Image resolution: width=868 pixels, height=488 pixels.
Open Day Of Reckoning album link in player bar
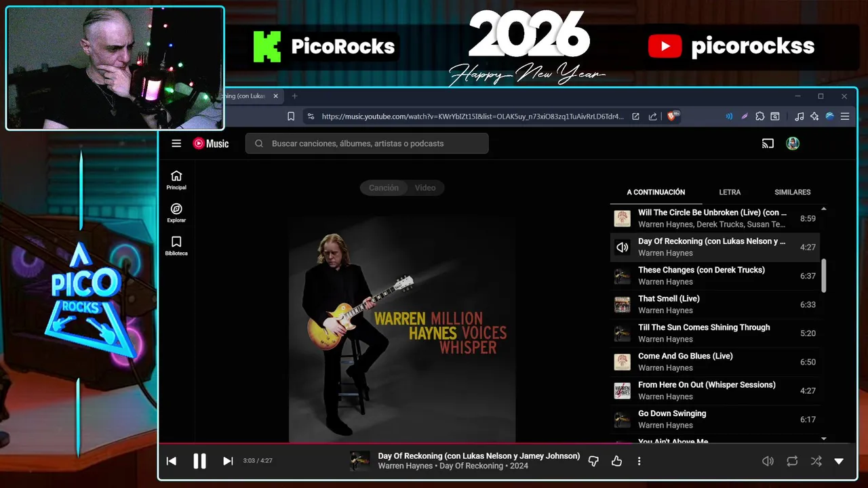pyautogui.click(x=471, y=466)
